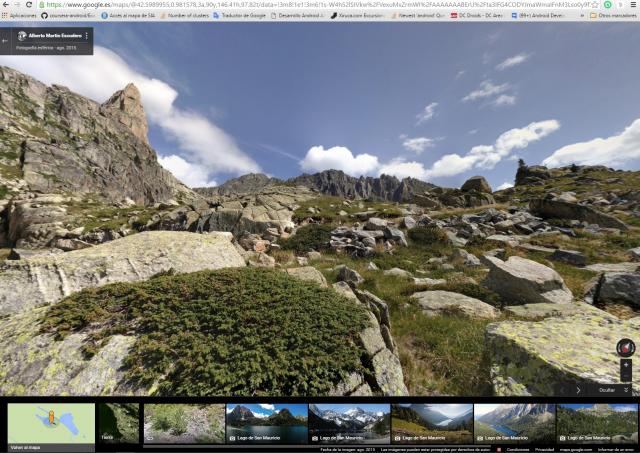Screen dimensions: 640x453
Task: Open the snowy mountains Lago de San Mauricio thumbnail
Action: coord(349,423)
